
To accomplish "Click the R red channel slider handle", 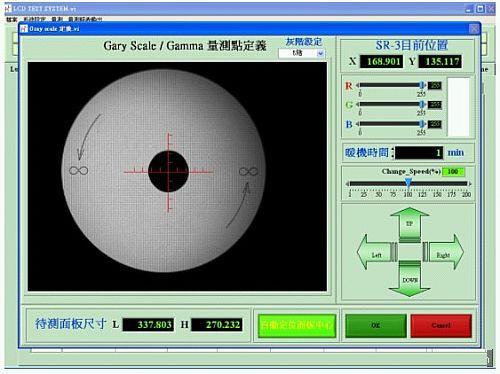I will click(x=422, y=85).
